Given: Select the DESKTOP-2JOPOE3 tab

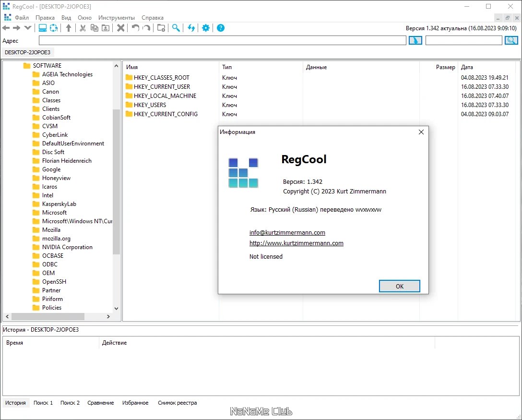Looking at the screenshot, I should [x=28, y=52].
